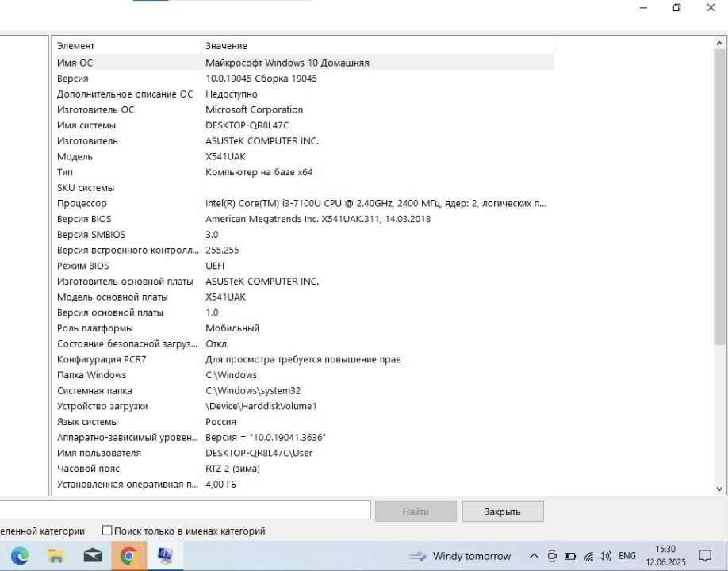Image resolution: width=728 pixels, height=571 pixels.
Task: Open the Mail app in the taskbar
Action: coord(93,555)
